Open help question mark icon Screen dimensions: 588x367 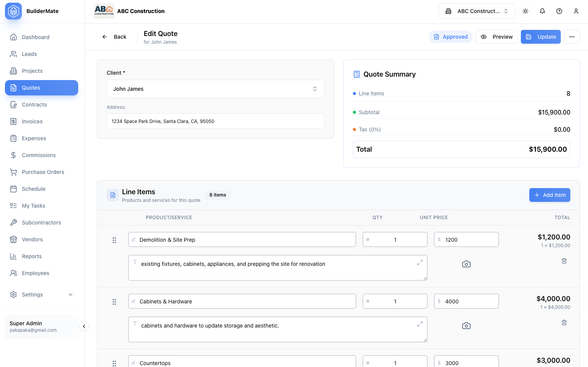pyautogui.click(x=559, y=11)
